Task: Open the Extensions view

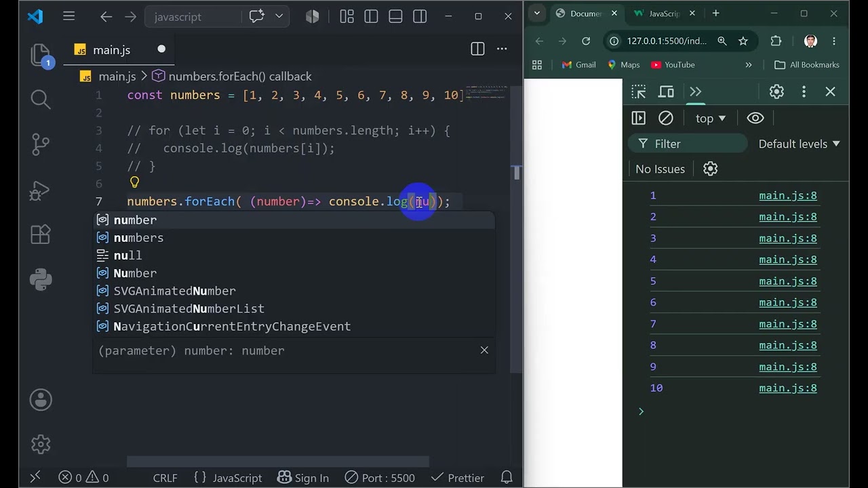Action: [41, 235]
